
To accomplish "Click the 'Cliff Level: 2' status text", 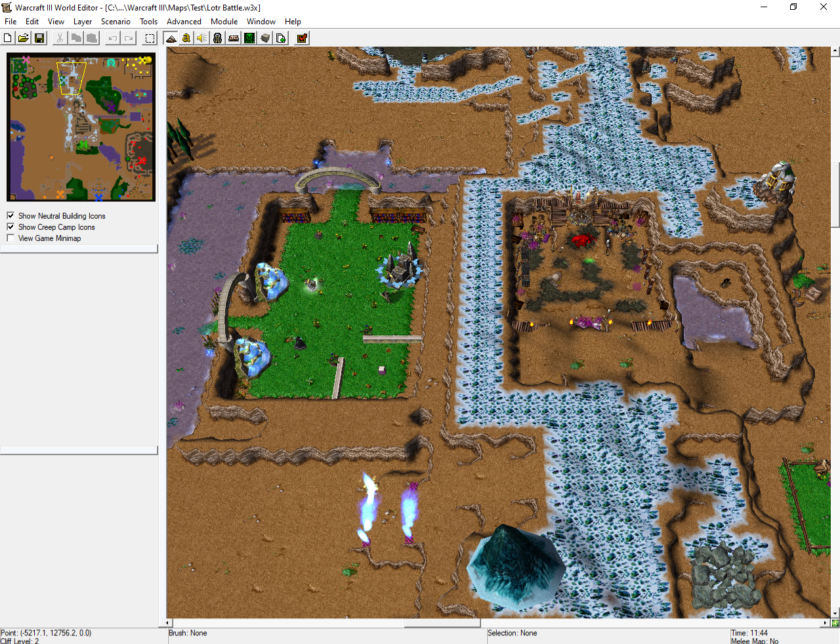I will [20, 641].
